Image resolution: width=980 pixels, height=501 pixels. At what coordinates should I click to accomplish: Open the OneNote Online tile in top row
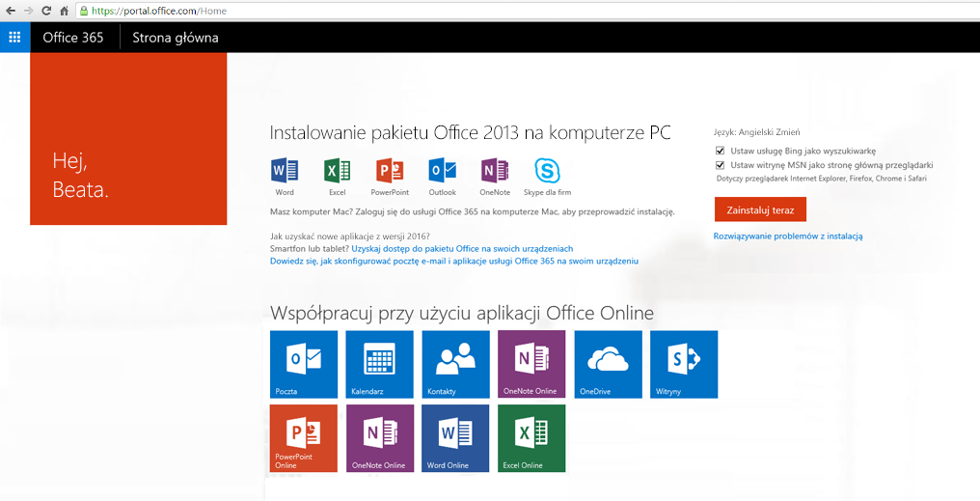coord(531,364)
